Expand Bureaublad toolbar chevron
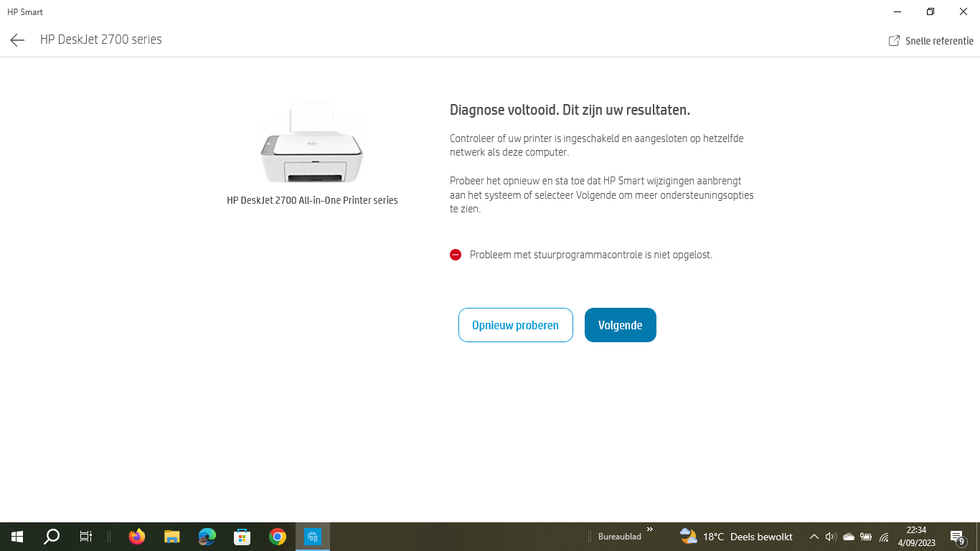The image size is (980, 551). click(x=650, y=529)
